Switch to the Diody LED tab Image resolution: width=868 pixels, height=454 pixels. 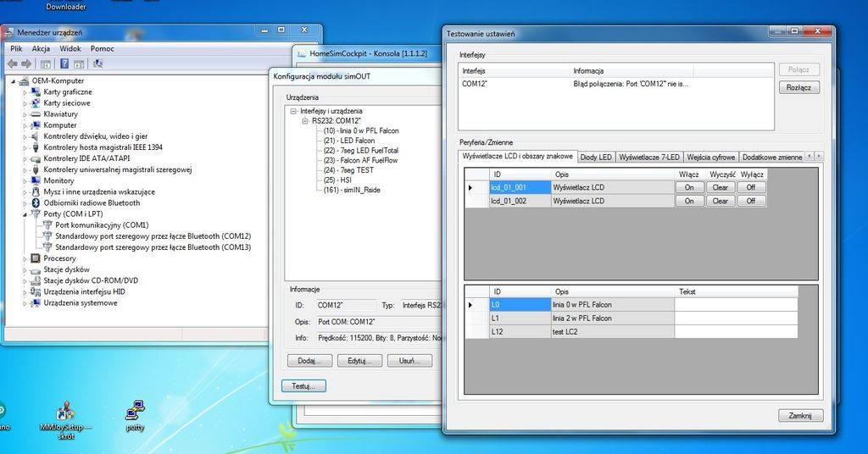(595, 157)
